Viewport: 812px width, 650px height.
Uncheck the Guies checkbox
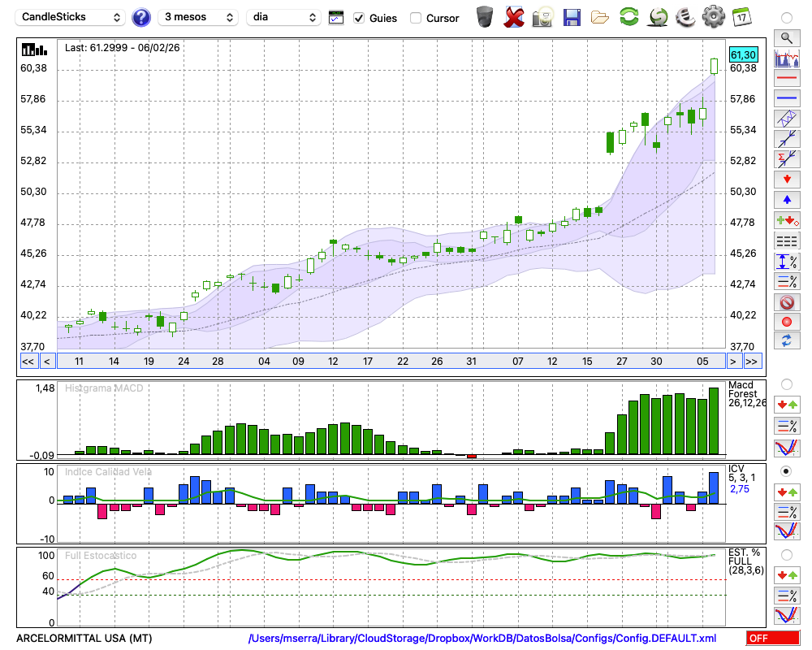point(360,18)
